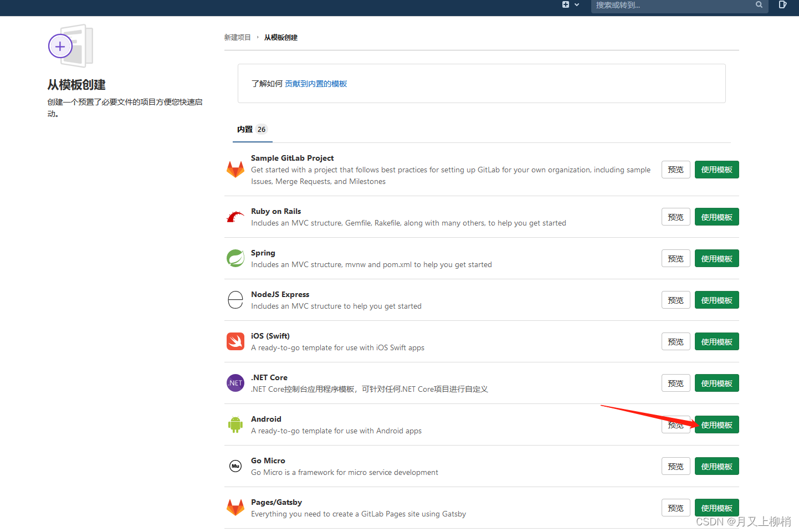The height and width of the screenshot is (532, 799).
Task: Expand the new-item dropdown chevron in top bar
Action: (577, 5)
